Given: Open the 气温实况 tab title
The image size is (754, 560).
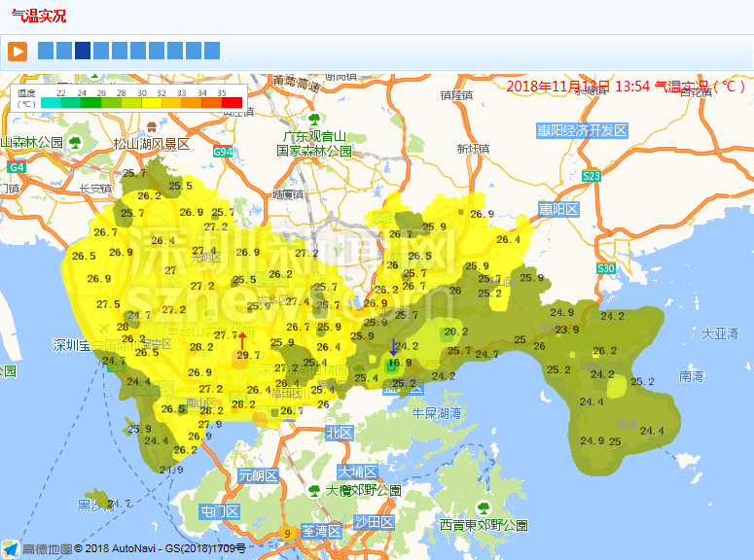Looking at the screenshot, I should pos(39,17).
